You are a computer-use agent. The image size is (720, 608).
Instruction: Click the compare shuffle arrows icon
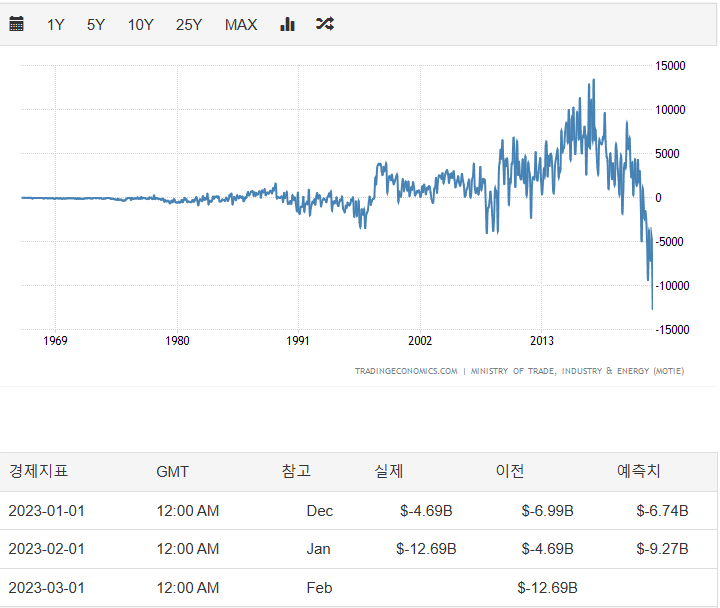coord(324,24)
